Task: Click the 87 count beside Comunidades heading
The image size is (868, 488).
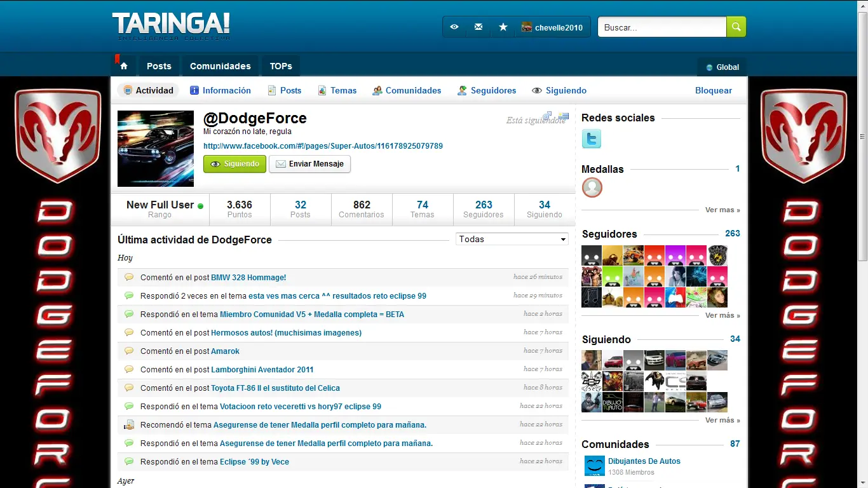Action: [x=735, y=444]
